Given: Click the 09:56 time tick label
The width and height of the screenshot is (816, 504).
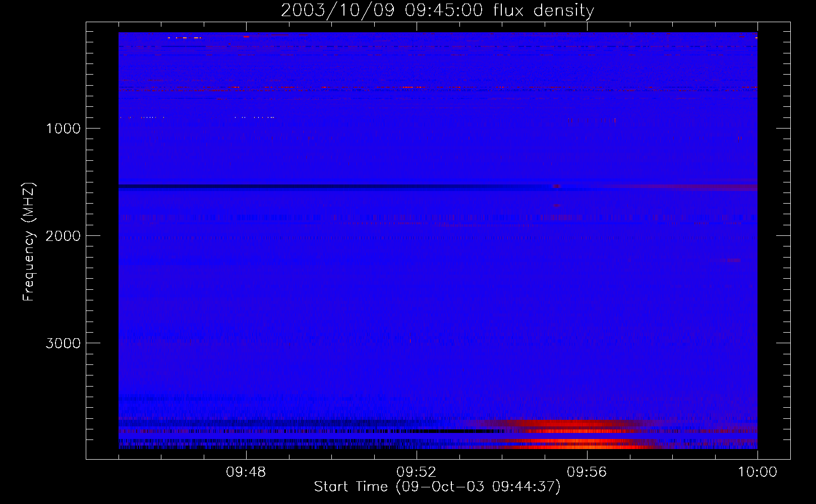Looking at the screenshot, I should click(x=587, y=472).
